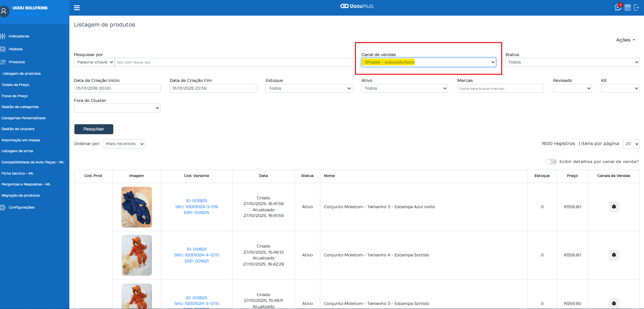Viewport: 644px width, 309px height.
Task: Click sales channel icon for product 001821
Action: pos(614,255)
